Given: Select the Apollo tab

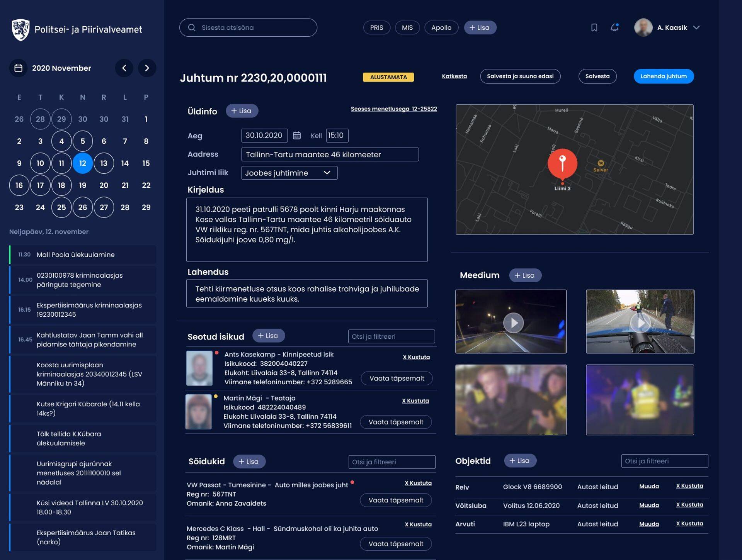Looking at the screenshot, I should click(x=441, y=27).
